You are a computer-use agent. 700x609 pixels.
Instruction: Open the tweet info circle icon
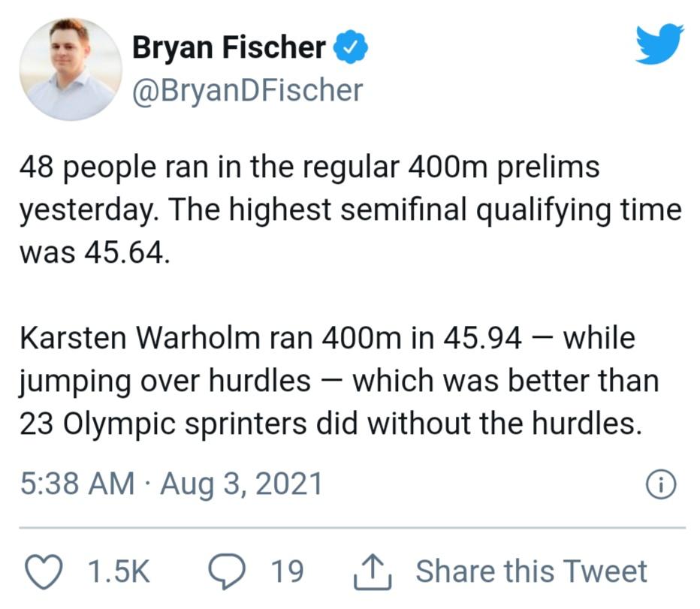[661, 484]
